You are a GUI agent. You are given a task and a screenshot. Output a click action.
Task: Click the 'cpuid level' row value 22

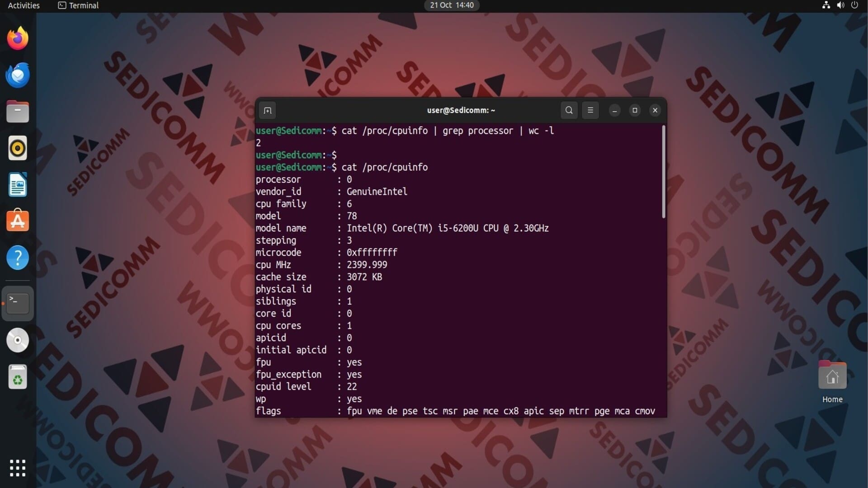352,387
